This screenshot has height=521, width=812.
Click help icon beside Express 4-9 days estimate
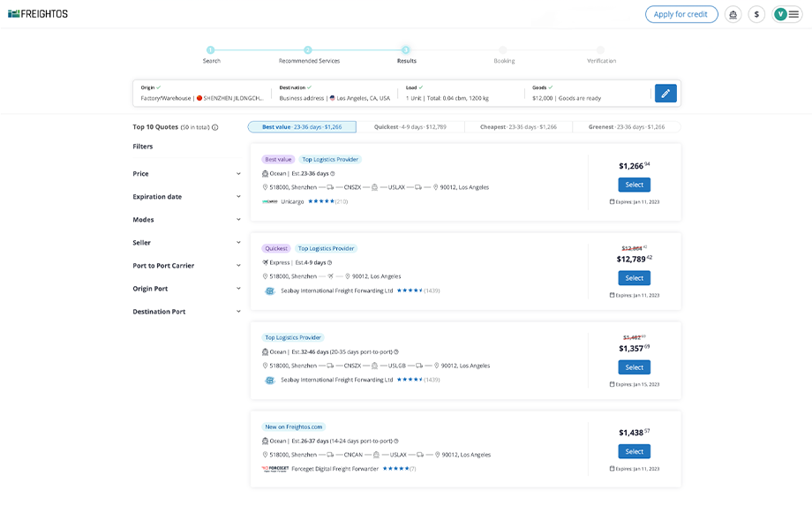click(330, 263)
